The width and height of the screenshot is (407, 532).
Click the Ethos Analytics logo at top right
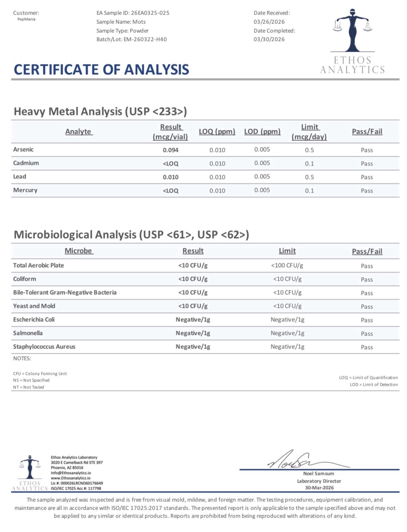pos(352,41)
